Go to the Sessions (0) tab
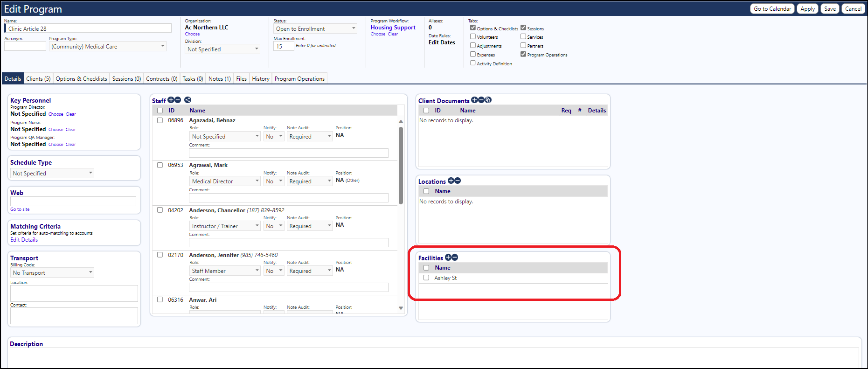868x369 pixels. click(x=126, y=78)
